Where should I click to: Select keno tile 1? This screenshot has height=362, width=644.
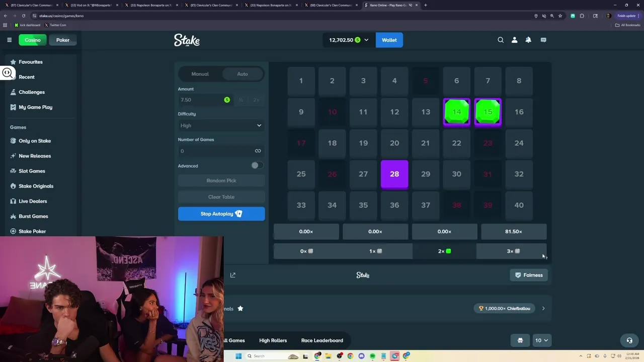pyautogui.click(x=301, y=80)
